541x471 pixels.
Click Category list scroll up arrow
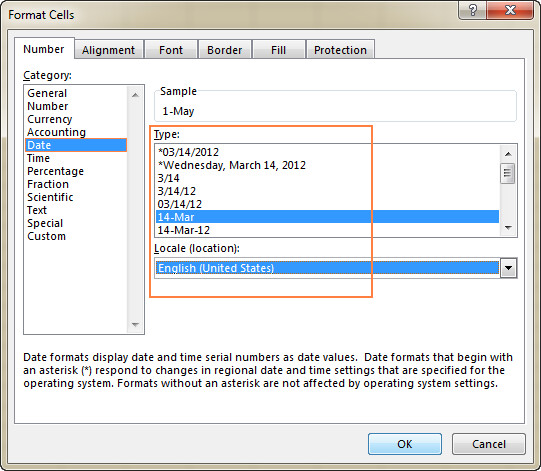coord(136,95)
